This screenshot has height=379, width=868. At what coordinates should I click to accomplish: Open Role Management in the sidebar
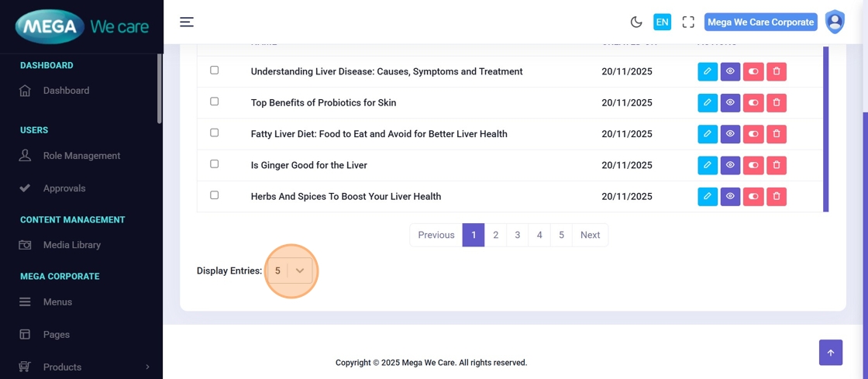pos(81,156)
